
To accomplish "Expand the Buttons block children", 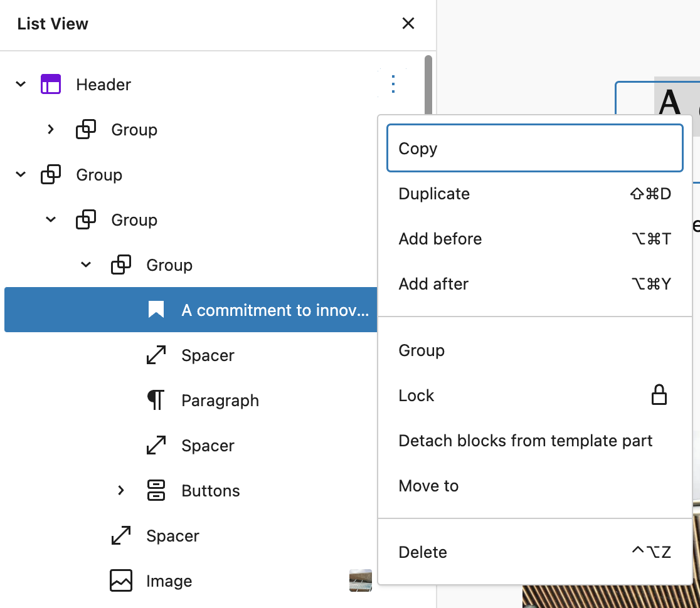I will tap(120, 490).
